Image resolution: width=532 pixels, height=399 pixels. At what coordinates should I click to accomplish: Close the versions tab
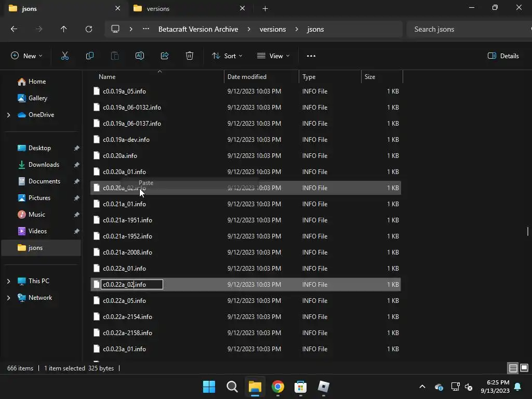point(242,8)
